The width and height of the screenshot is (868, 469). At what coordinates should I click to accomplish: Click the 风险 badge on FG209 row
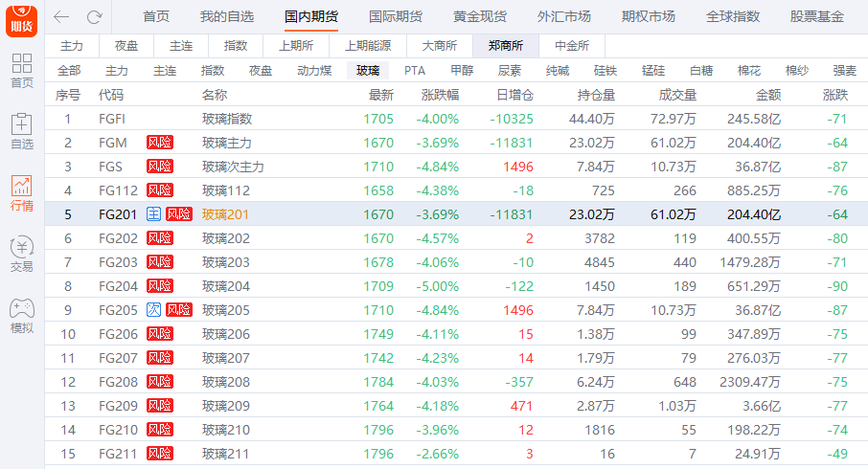[160, 406]
